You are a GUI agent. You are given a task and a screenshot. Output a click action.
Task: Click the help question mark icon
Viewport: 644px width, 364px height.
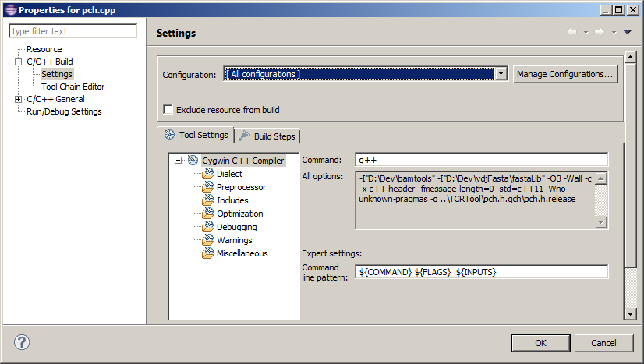pyautogui.click(x=22, y=342)
